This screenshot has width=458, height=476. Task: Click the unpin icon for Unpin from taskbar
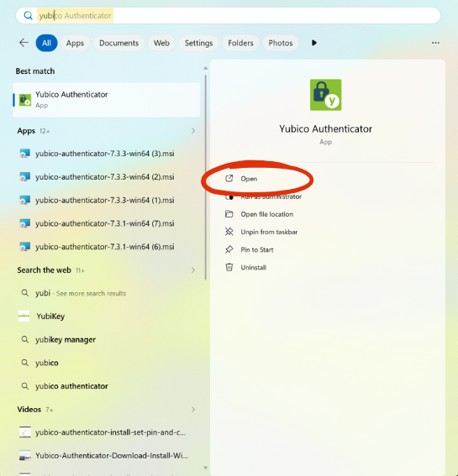click(229, 232)
